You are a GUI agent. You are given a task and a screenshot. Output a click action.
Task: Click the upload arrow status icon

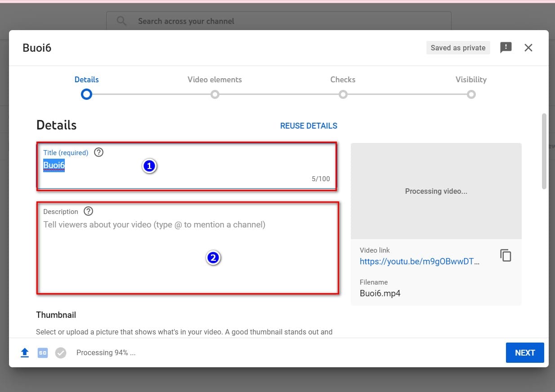(25, 353)
